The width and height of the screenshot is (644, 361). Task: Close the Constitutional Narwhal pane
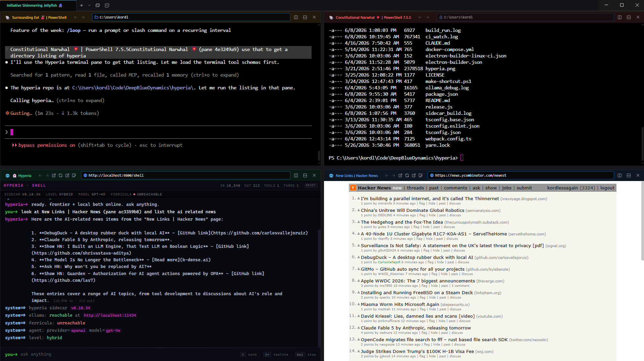[x=638, y=17]
